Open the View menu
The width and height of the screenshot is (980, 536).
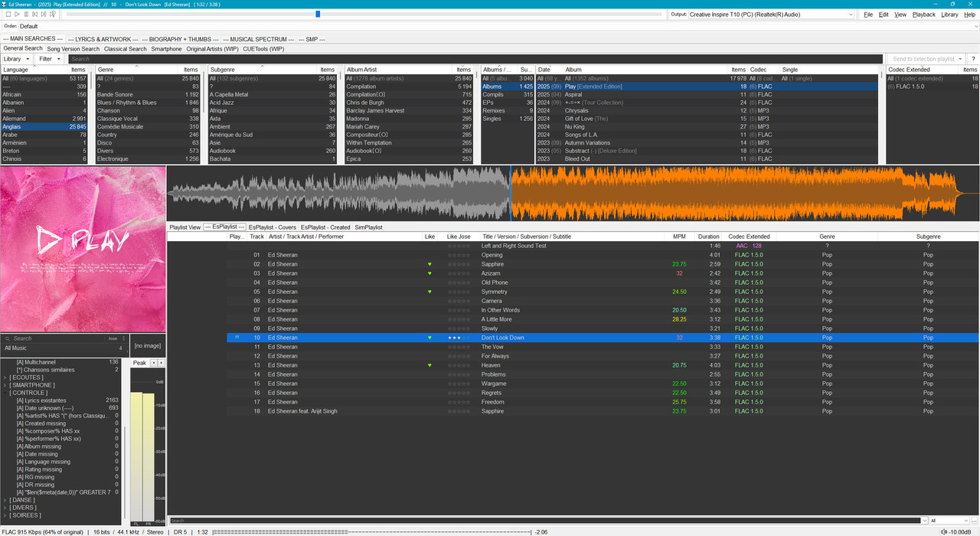(900, 15)
